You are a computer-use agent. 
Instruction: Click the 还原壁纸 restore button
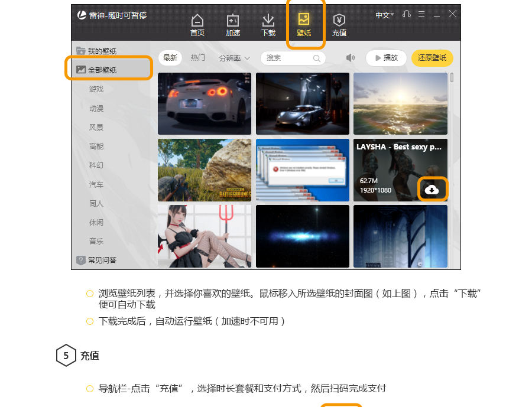[432, 58]
